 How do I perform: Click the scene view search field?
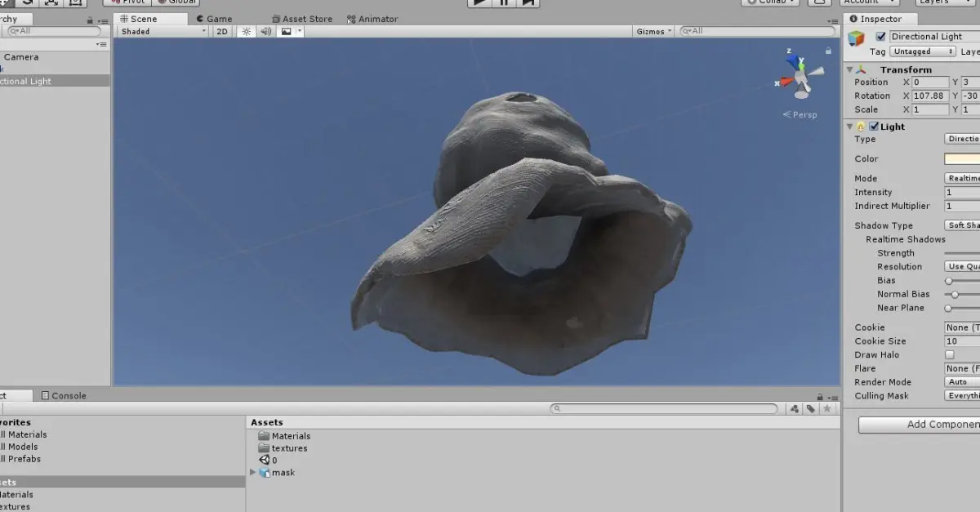(756, 31)
